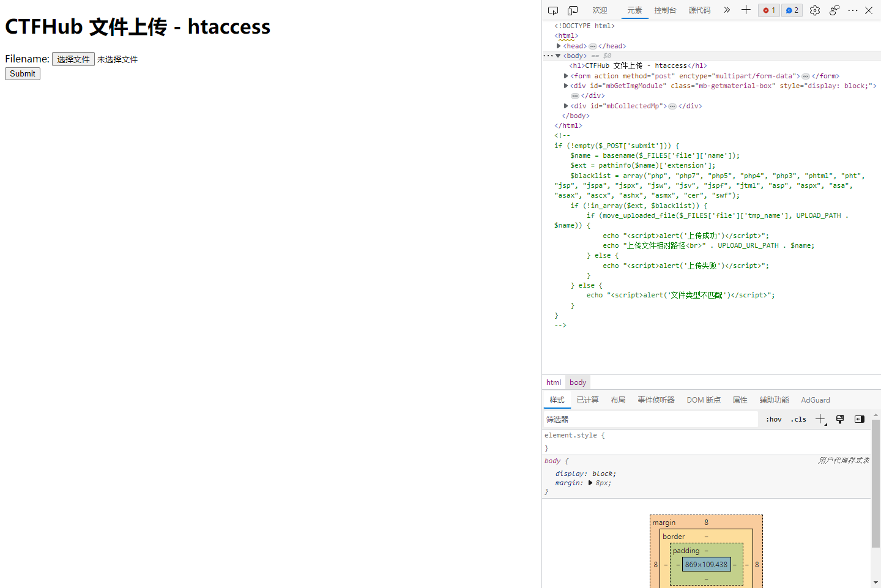
Task: Expand mbCollectedMp div ellipsis badge
Action: pos(672,106)
